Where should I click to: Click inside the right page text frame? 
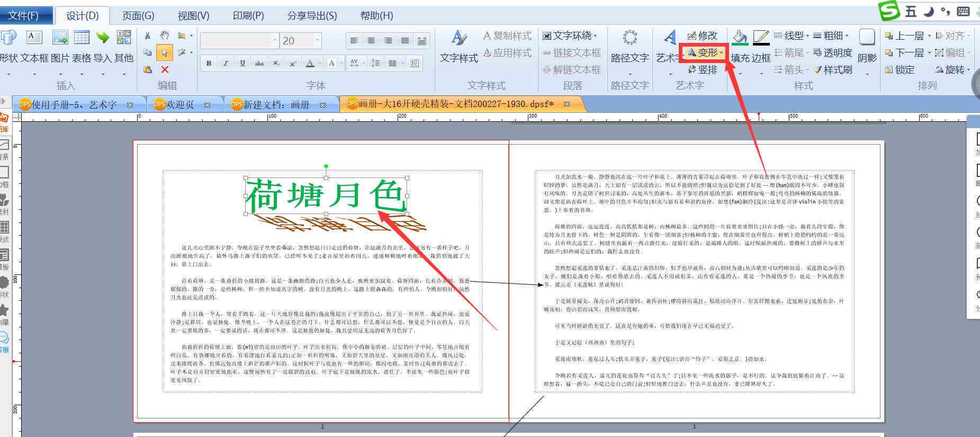pos(694,281)
